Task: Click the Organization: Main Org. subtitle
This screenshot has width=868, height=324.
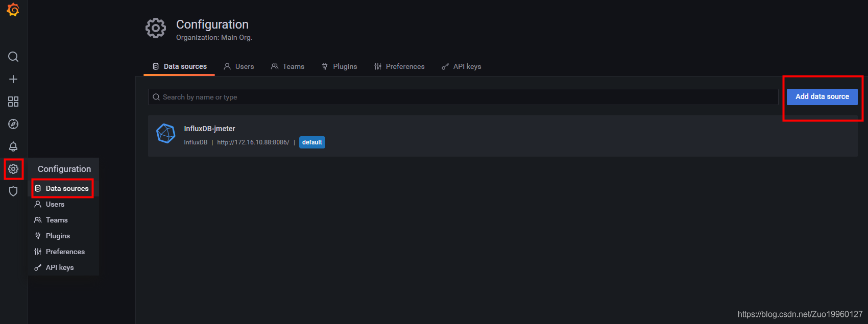Action: click(x=214, y=37)
